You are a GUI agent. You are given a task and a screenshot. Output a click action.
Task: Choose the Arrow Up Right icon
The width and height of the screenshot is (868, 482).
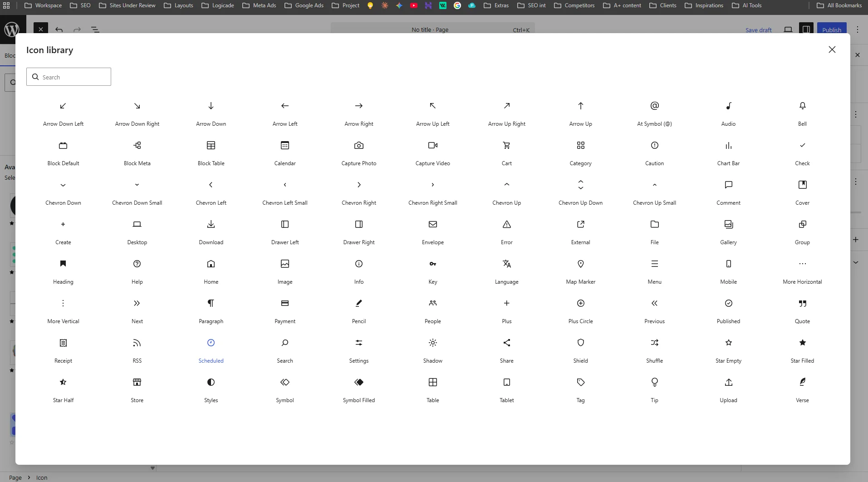pyautogui.click(x=507, y=106)
